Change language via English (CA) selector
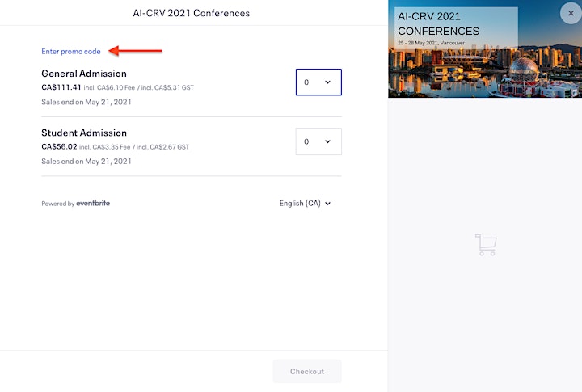 (x=305, y=204)
